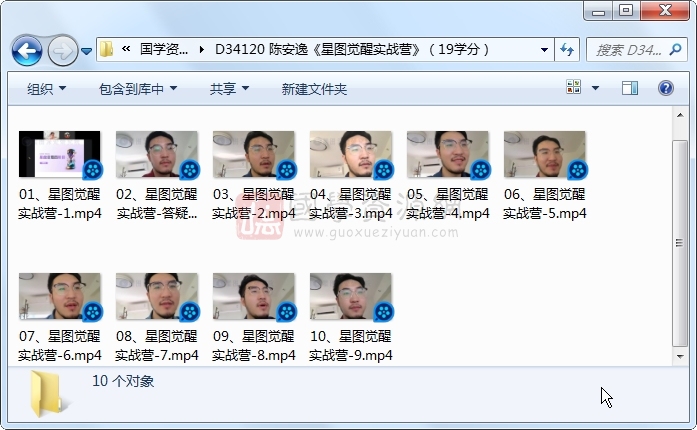Open Help with question mark icon
Viewport: 697px width, 430px height.
[x=665, y=88]
